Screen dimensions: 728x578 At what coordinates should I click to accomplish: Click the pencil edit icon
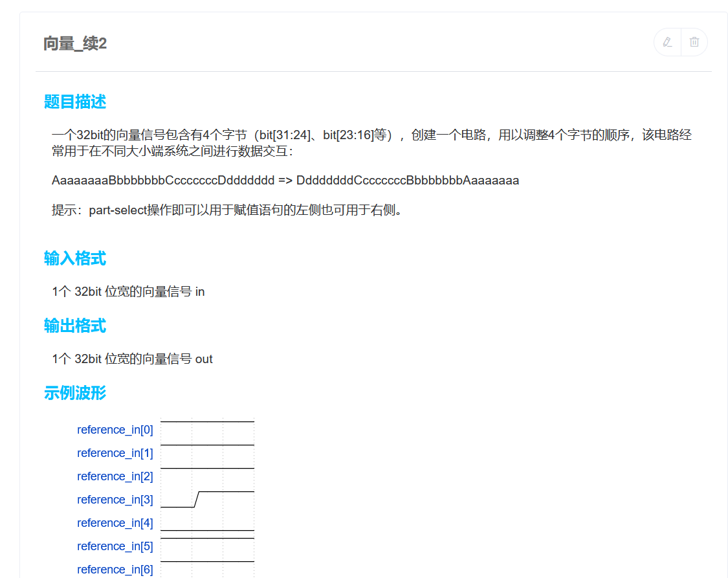[668, 42]
